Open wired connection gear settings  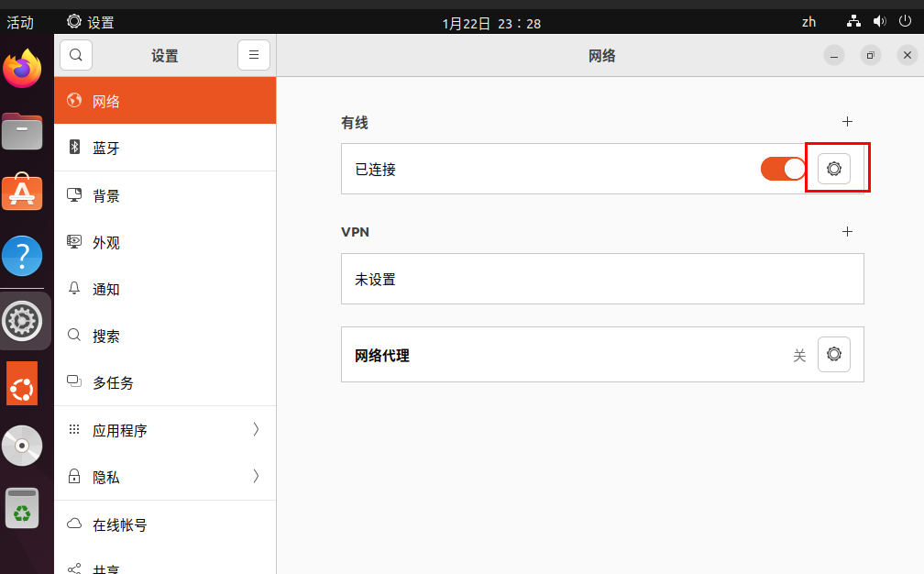click(x=833, y=169)
